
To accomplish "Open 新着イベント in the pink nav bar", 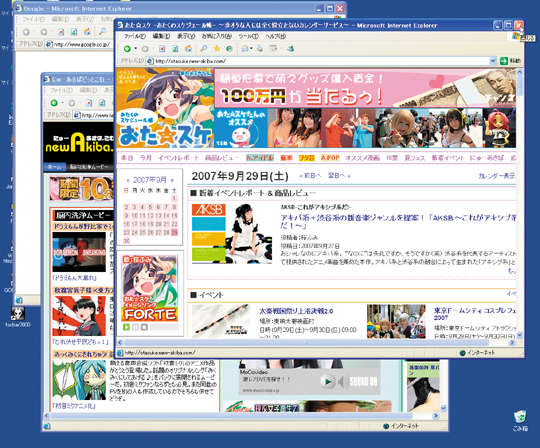I will pos(448,158).
